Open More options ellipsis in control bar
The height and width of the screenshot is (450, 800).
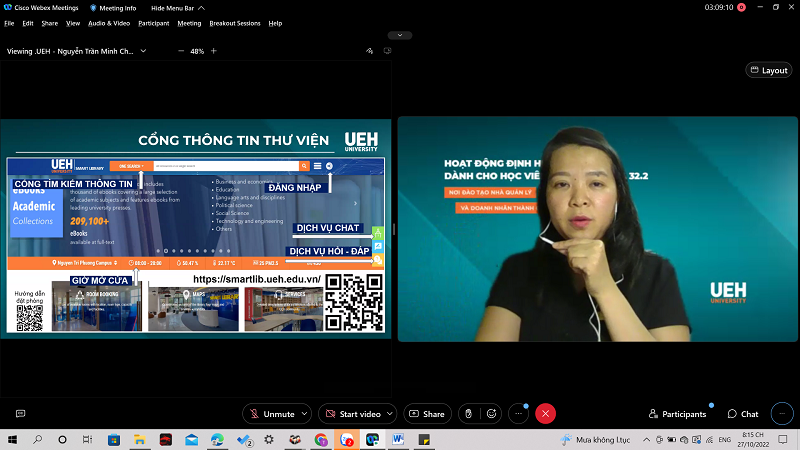(x=518, y=414)
